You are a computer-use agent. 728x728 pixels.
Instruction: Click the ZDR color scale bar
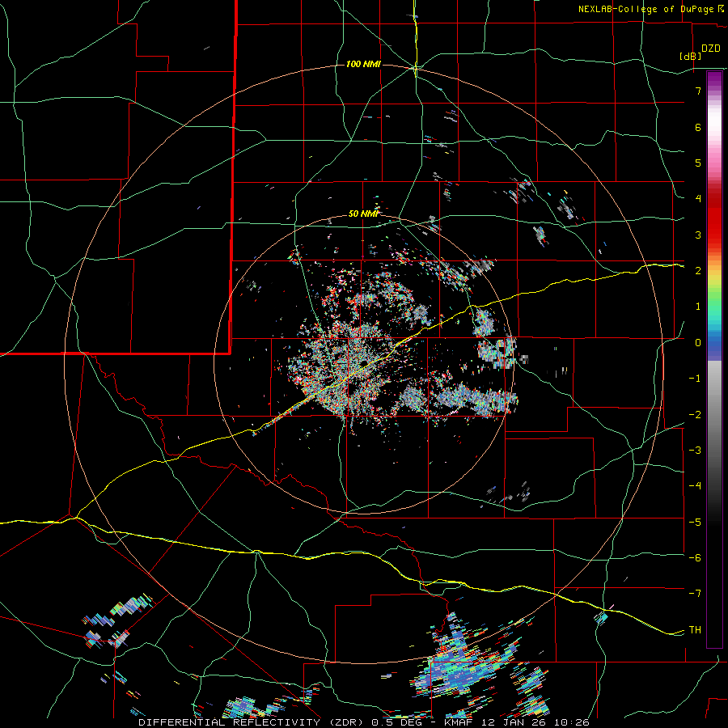pos(714,359)
